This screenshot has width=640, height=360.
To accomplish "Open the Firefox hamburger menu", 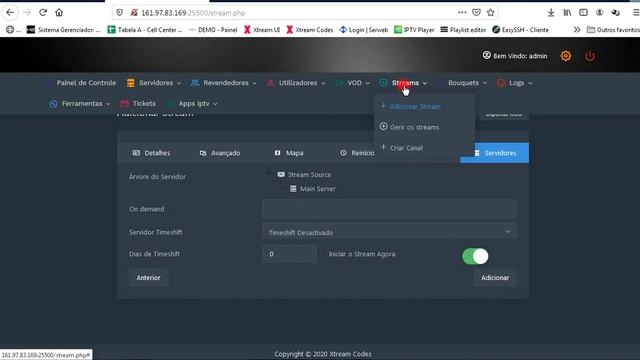I will click(x=636, y=13).
